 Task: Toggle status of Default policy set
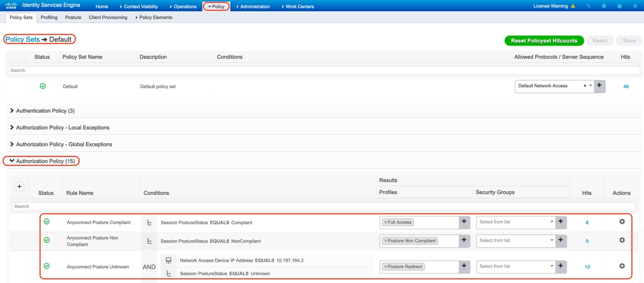[x=43, y=86]
